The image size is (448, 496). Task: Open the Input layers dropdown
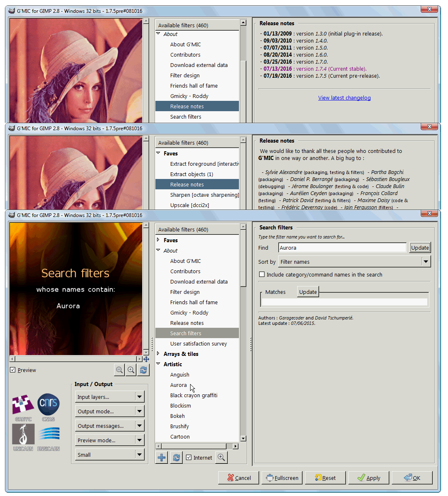(x=110, y=397)
